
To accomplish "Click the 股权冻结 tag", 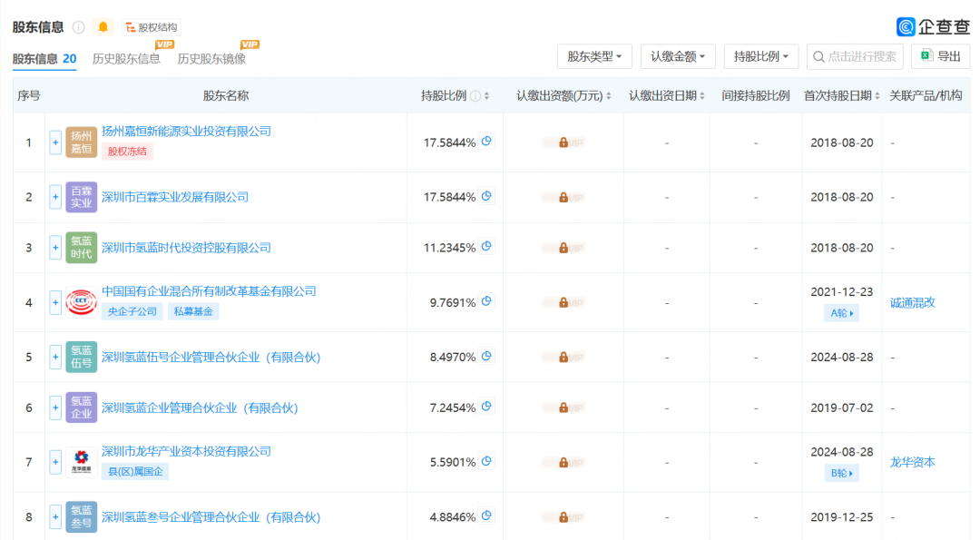I will pyautogui.click(x=127, y=152).
